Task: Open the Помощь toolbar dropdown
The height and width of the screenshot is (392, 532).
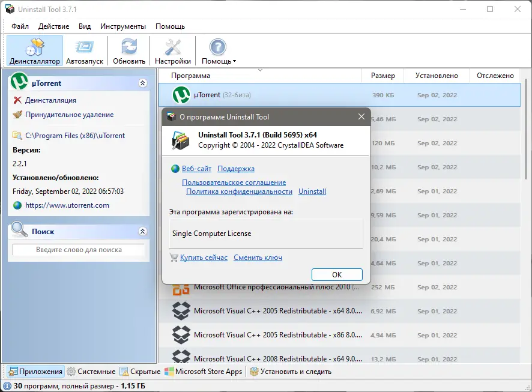Action: coord(219,50)
